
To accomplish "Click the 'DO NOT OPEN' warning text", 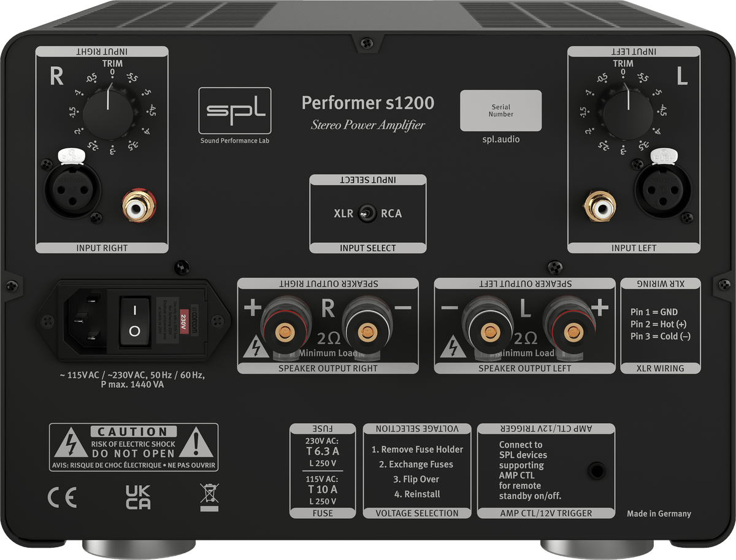I will coord(133,454).
